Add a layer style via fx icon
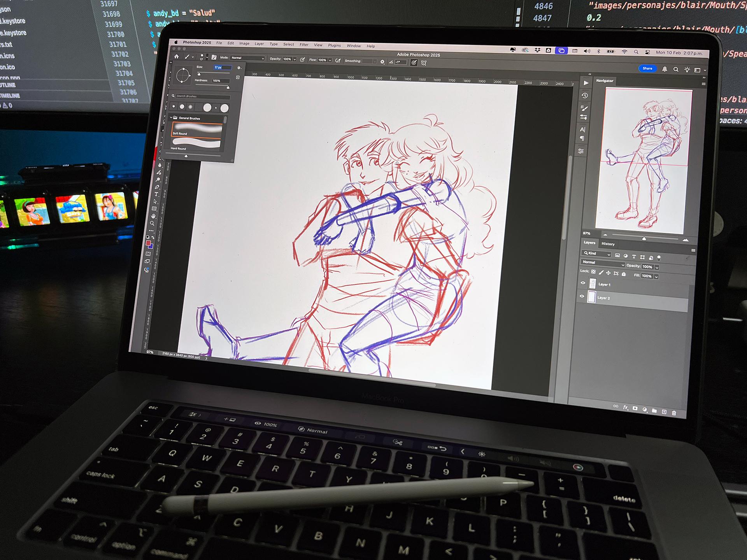747x560 pixels. 625,407
